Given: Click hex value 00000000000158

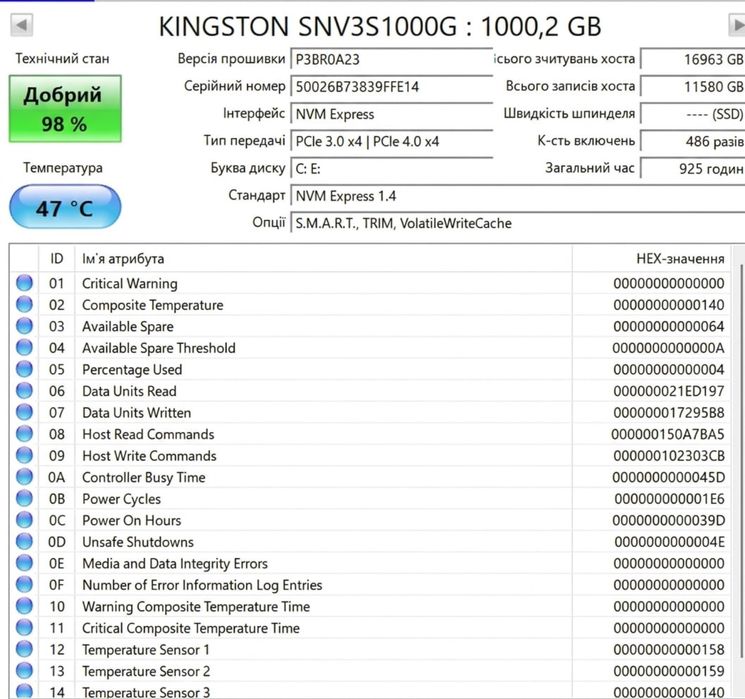Looking at the screenshot, I should point(669,649).
